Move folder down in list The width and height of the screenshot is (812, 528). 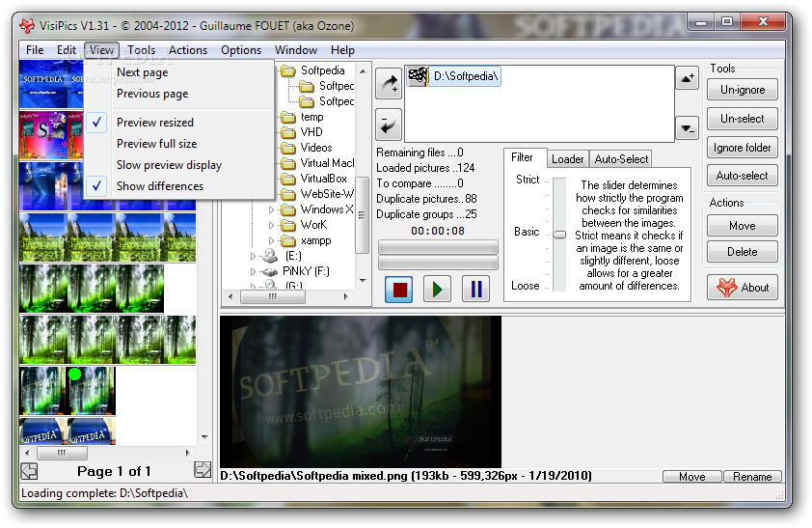tap(688, 128)
